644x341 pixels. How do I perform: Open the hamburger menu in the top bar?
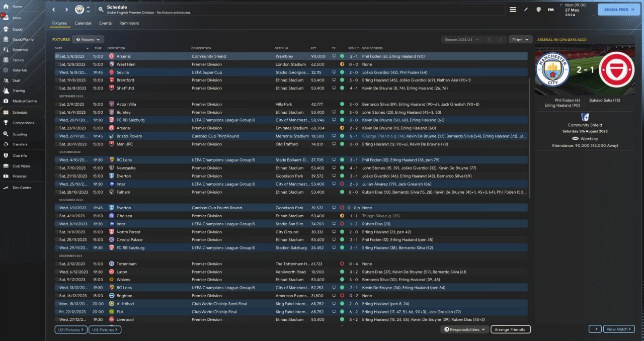[513, 10]
